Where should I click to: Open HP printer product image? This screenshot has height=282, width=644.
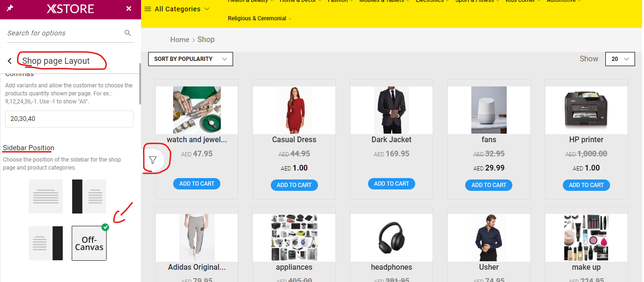click(x=586, y=110)
